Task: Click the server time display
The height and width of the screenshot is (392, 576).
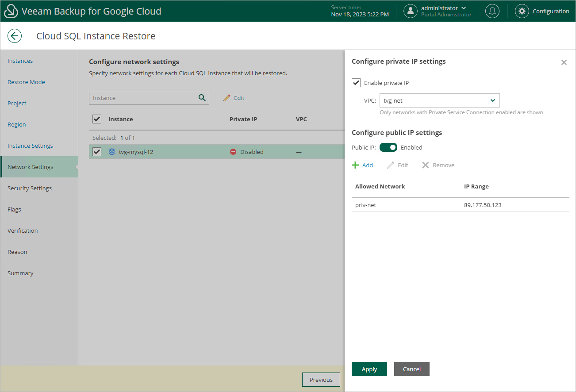Action: tap(360, 11)
